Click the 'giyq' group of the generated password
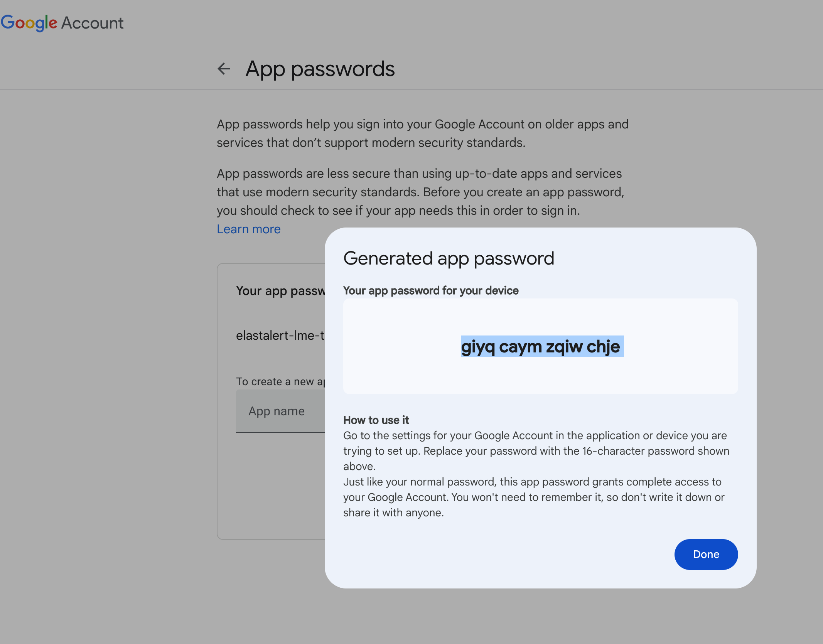This screenshot has height=644, width=823. [478, 346]
